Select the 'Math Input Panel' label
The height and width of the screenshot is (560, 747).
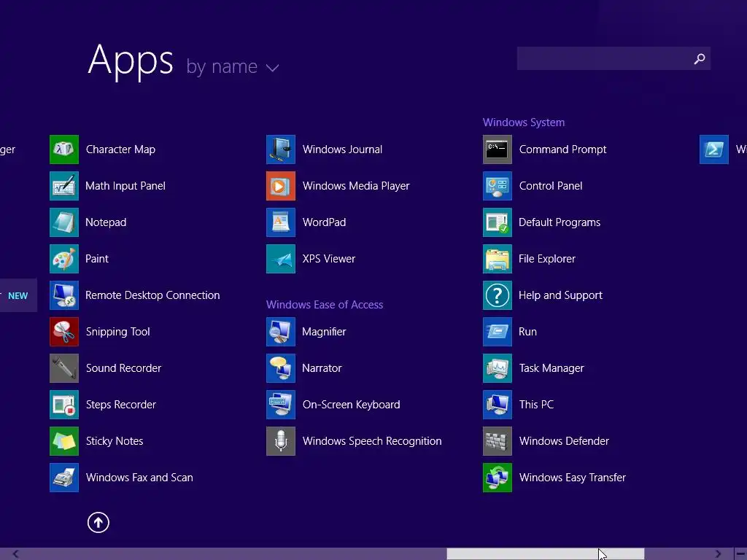[125, 186]
